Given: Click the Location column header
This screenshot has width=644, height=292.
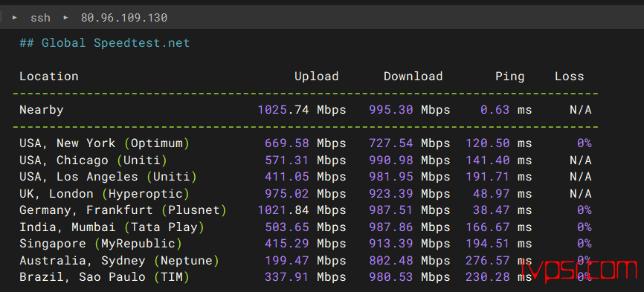Looking at the screenshot, I should tap(49, 77).
